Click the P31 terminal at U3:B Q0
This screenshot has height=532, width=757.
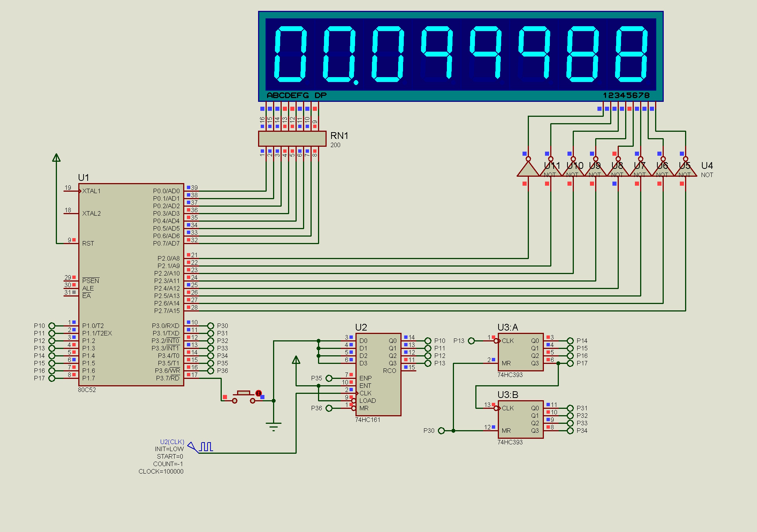[x=570, y=408]
